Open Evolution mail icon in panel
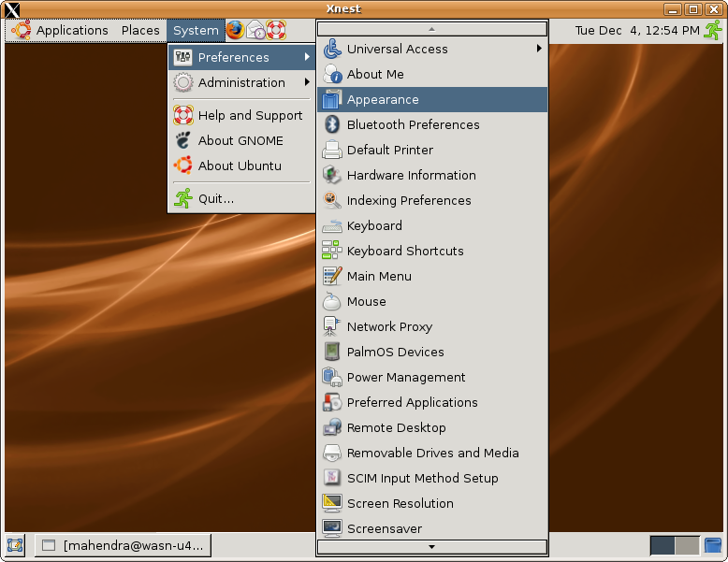 pyautogui.click(x=255, y=30)
